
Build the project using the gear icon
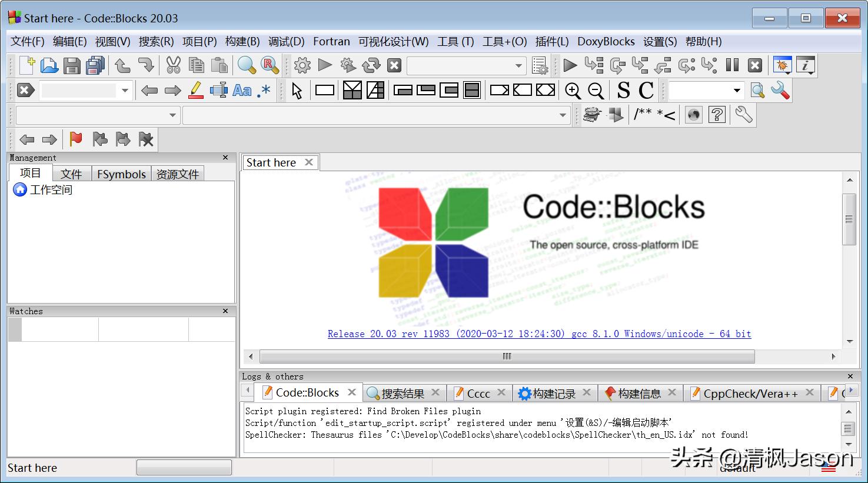pyautogui.click(x=302, y=65)
